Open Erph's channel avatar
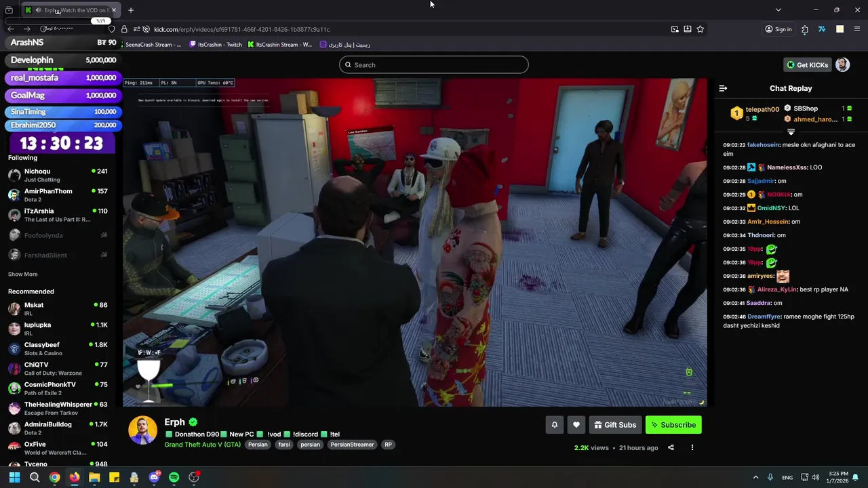This screenshot has height=488, width=868. [x=142, y=430]
